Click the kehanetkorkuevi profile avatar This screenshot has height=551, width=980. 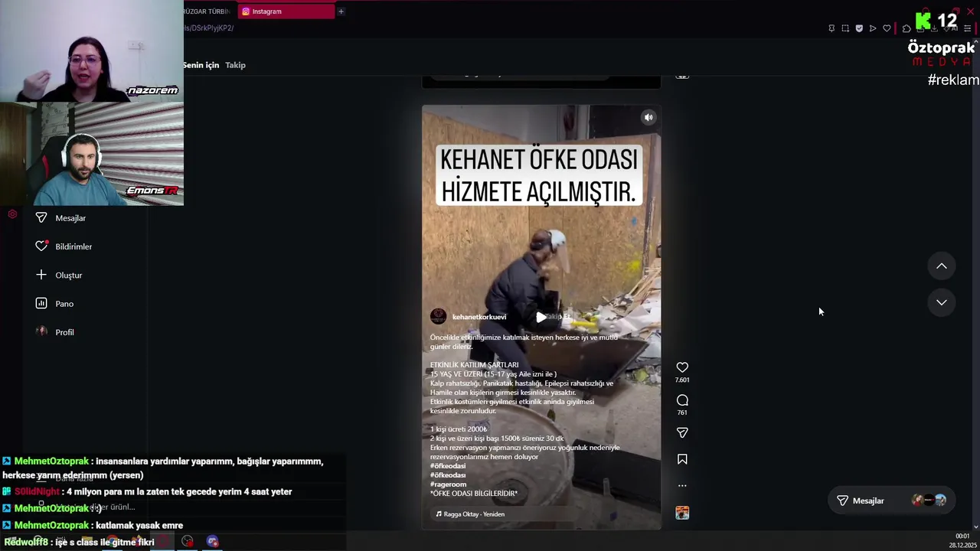tap(438, 317)
